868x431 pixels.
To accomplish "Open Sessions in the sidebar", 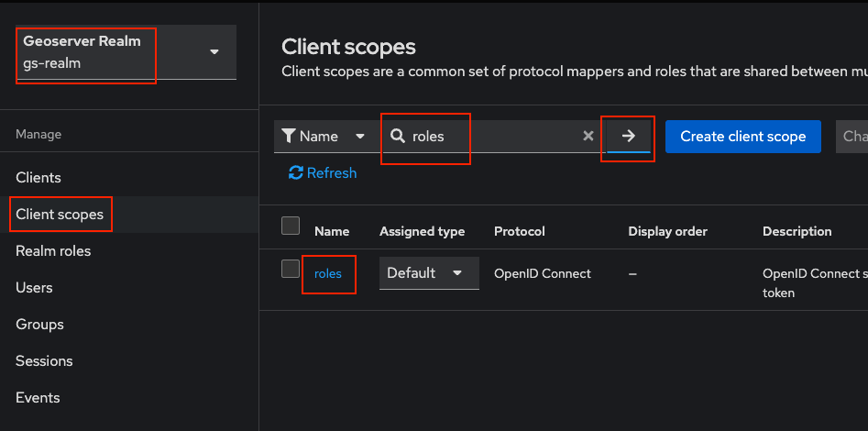I will click(x=42, y=360).
